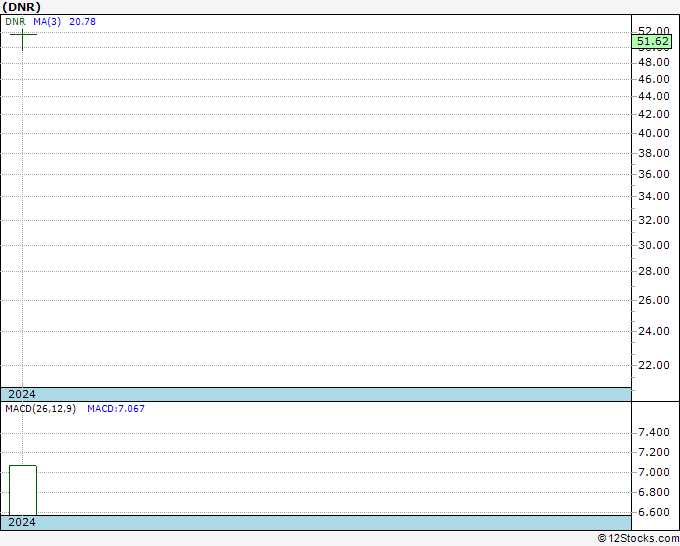
Task: Click the 7.400 MACD axis label
Action: click(654, 432)
